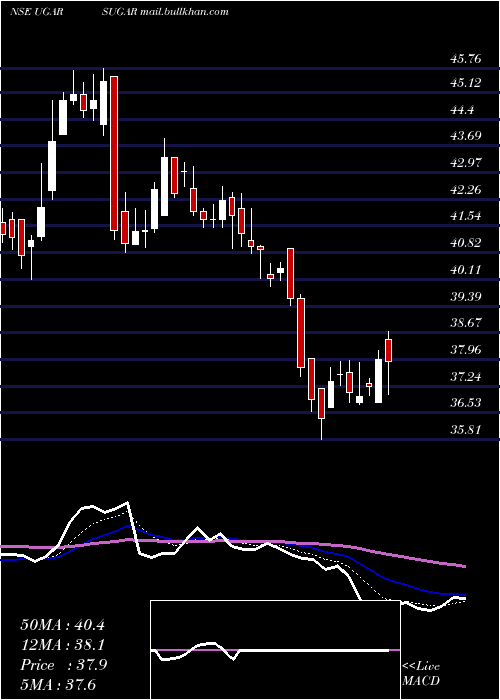
Task: Select the 38.67 price axis label
Action: click(x=466, y=322)
